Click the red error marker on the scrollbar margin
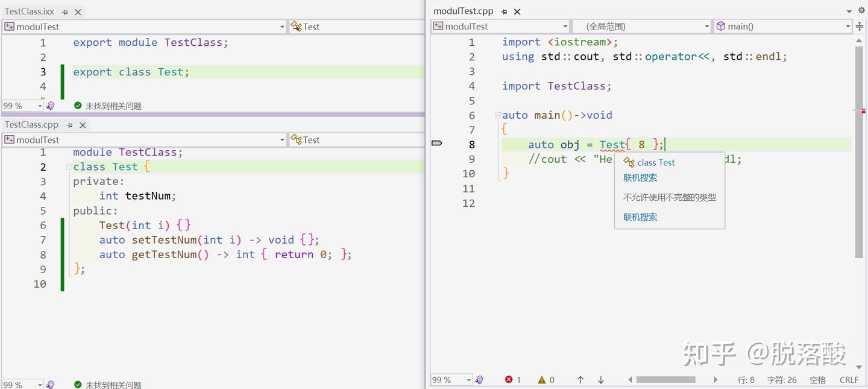 point(864,111)
